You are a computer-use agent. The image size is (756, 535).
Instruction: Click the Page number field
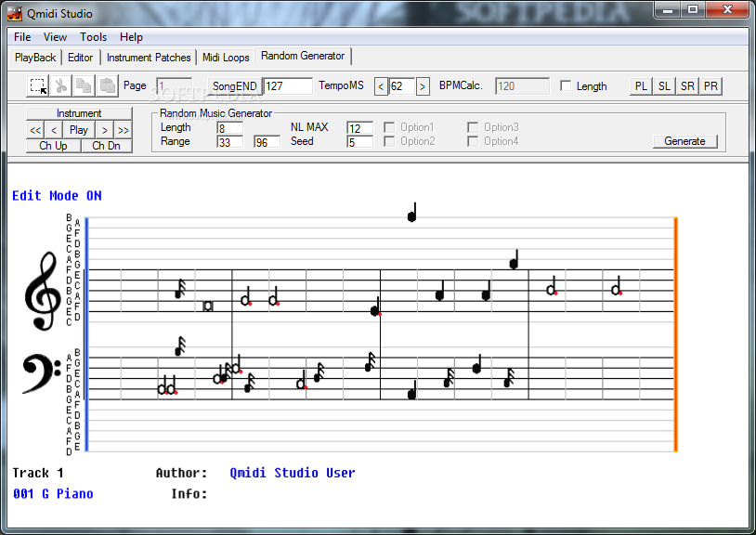click(x=174, y=85)
